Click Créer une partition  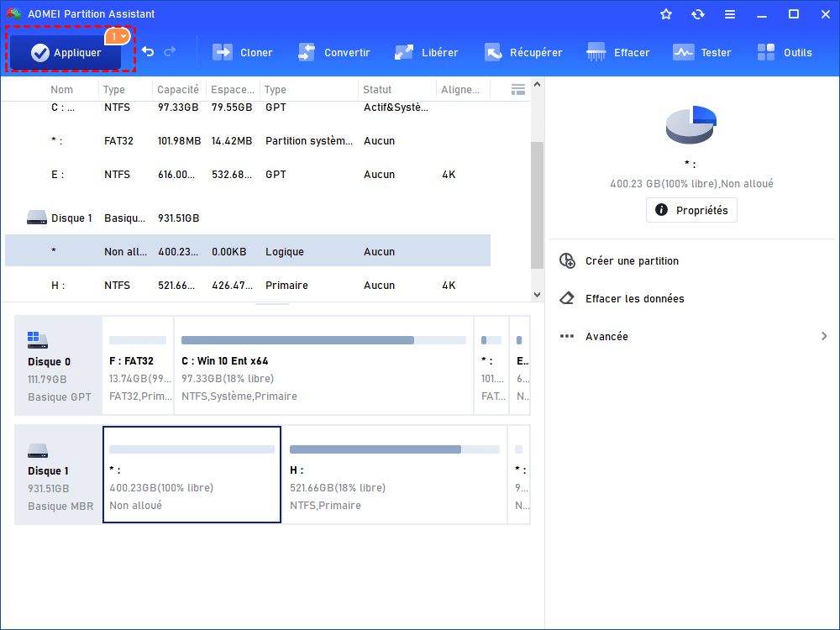point(632,261)
